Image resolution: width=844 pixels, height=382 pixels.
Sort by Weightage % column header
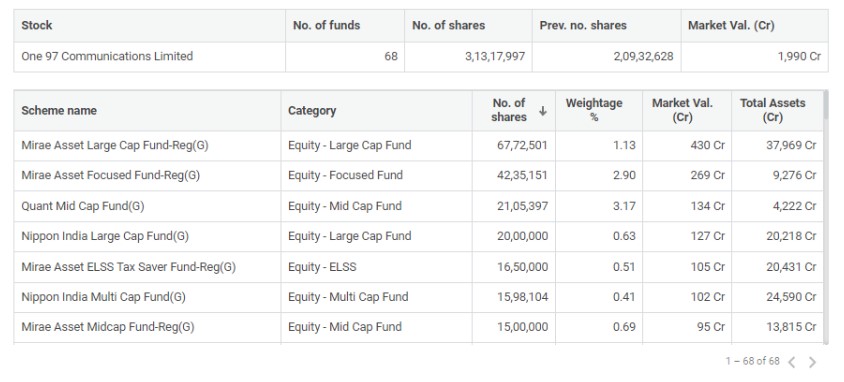(x=594, y=110)
